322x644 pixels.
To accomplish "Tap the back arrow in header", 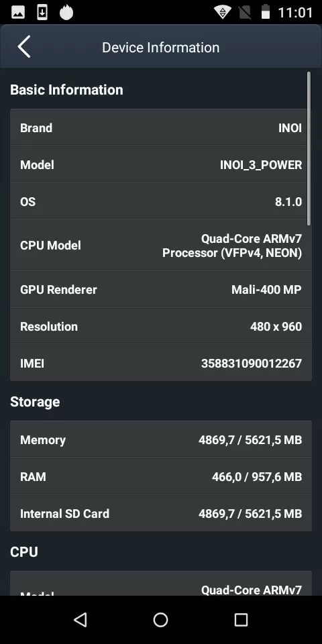I will click(24, 47).
